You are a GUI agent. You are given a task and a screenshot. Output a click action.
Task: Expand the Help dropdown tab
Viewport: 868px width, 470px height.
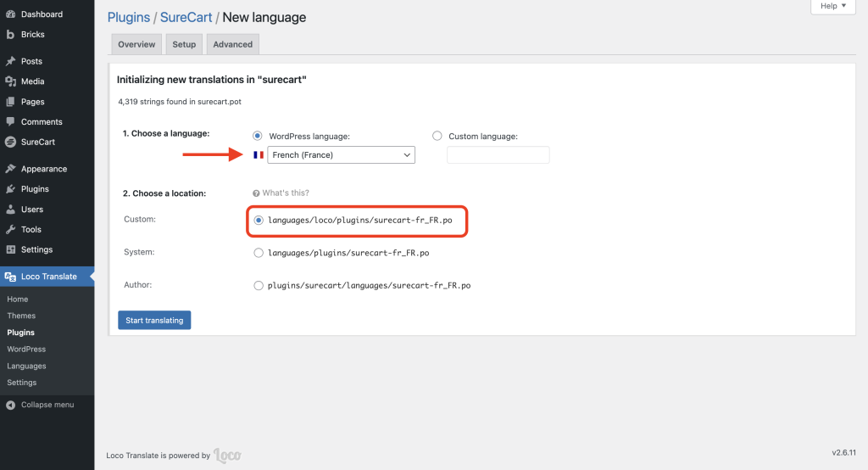coord(833,7)
